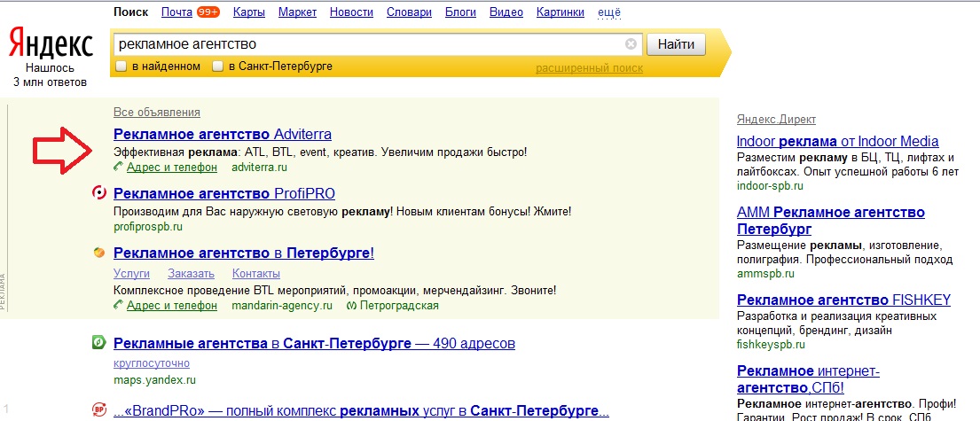Click the ammspb.ru green URL
This screenshot has width=980, height=421.
765,274
